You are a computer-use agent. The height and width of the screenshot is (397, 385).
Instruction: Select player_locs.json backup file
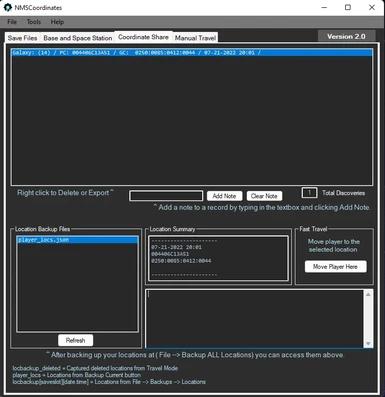[77, 240]
